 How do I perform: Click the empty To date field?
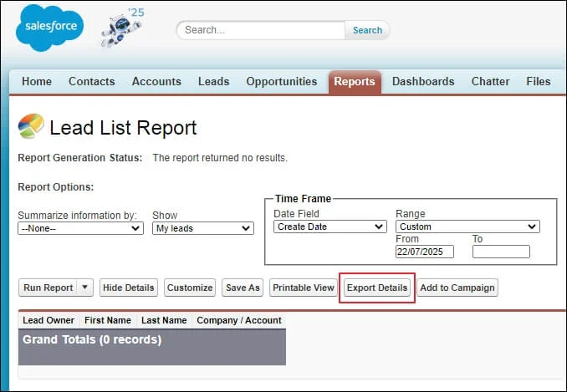501,252
